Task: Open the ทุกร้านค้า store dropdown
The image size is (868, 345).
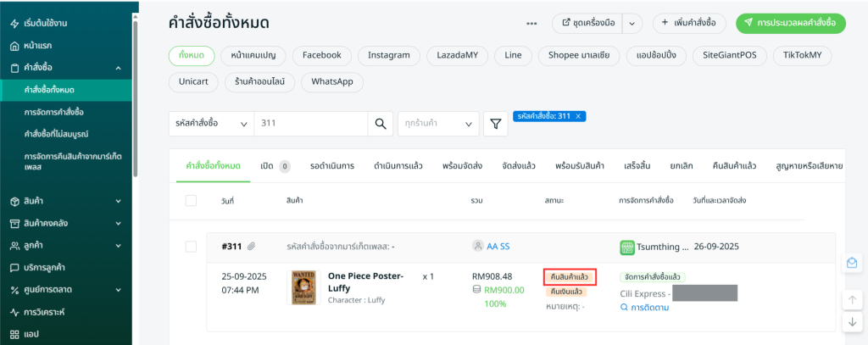Action: click(438, 124)
